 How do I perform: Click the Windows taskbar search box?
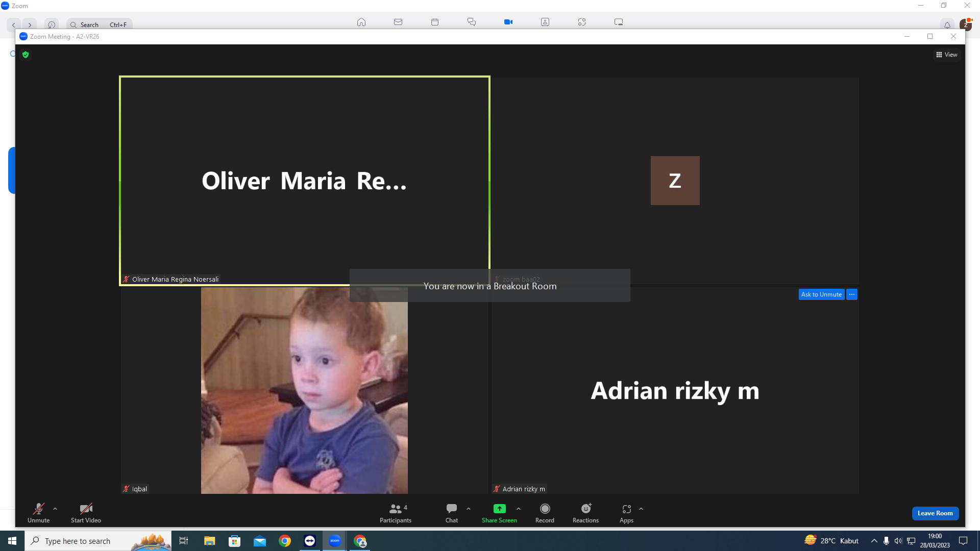click(98, 541)
